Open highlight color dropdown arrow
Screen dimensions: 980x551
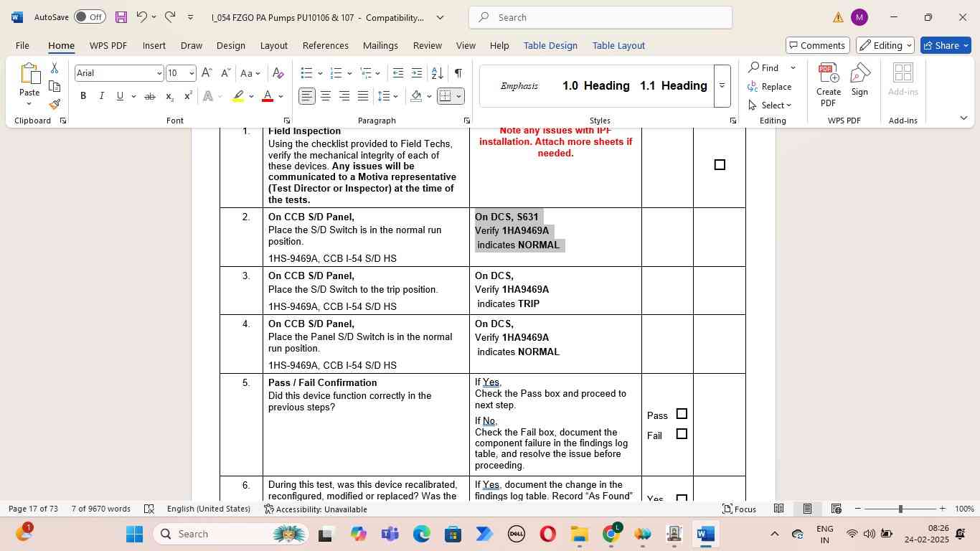[x=251, y=96]
